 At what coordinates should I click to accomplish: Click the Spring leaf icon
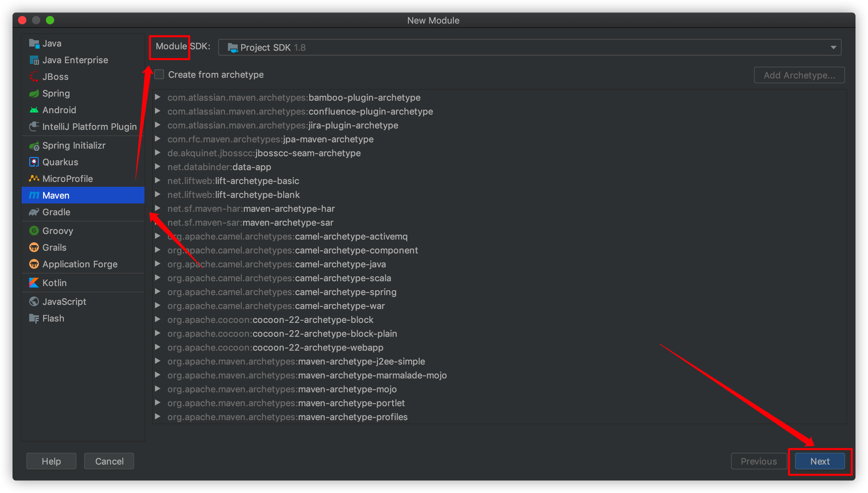tap(34, 93)
